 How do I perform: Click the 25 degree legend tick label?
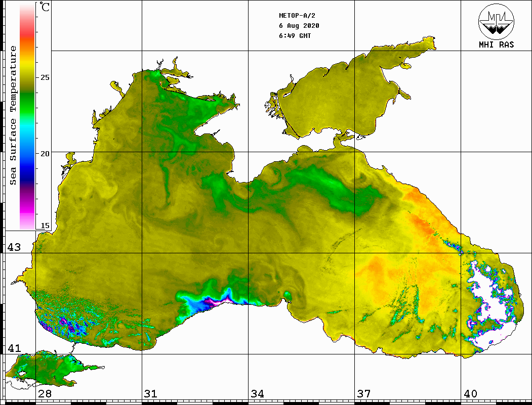pyautogui.click(x=45, y=77)
